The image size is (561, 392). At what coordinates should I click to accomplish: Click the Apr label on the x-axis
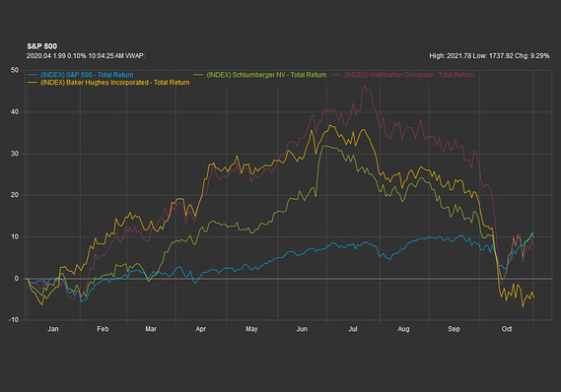pos(201,329)
